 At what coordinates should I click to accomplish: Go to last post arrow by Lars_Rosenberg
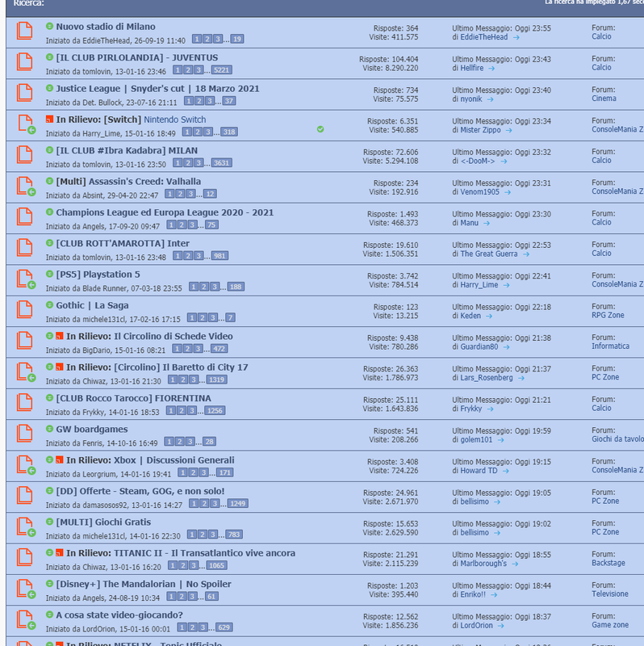click(521, 378)
